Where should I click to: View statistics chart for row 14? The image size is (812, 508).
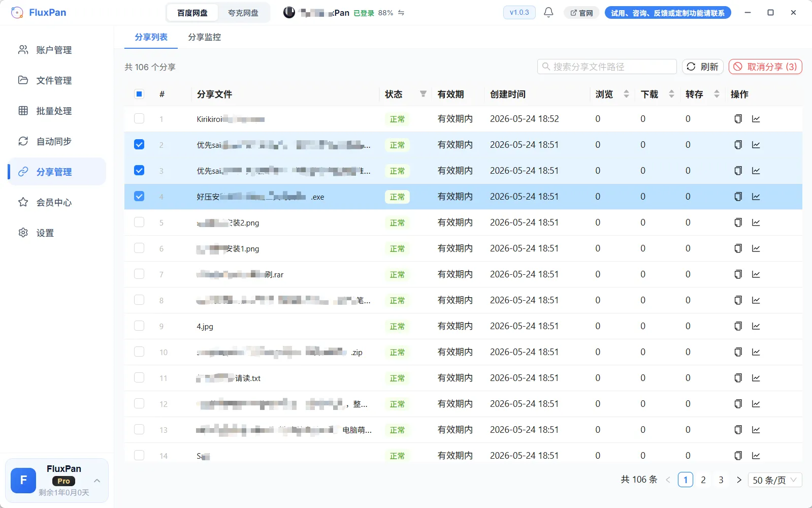click(756, 456)
